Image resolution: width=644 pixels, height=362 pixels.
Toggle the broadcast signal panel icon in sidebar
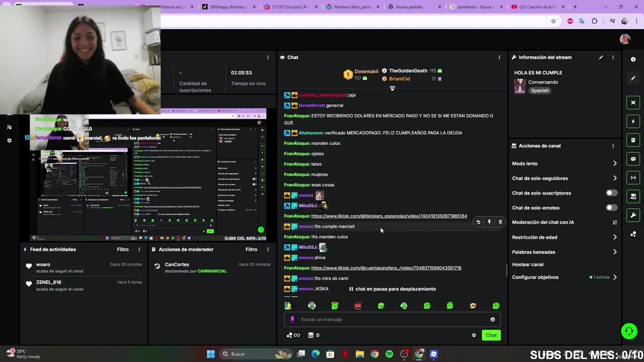coord(633,177)
